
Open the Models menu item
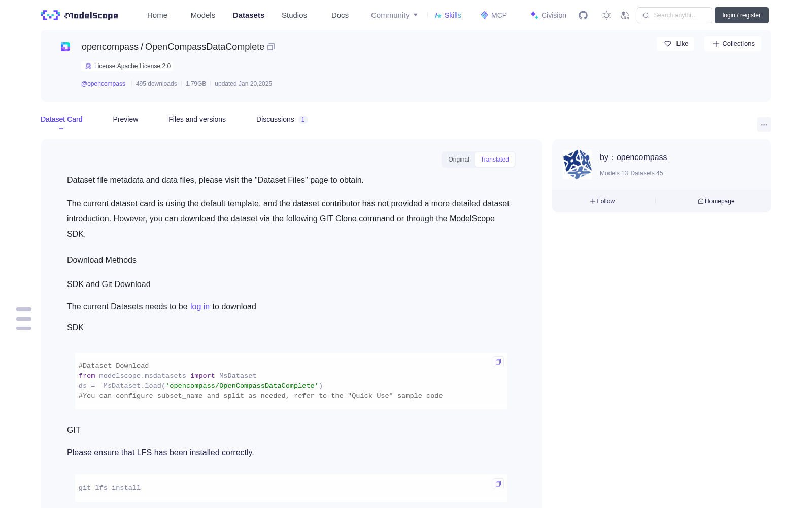[x=203, y=15]
